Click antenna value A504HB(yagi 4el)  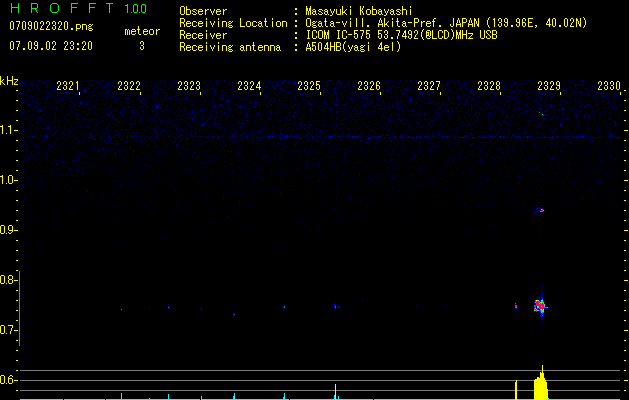pos(353,47)
